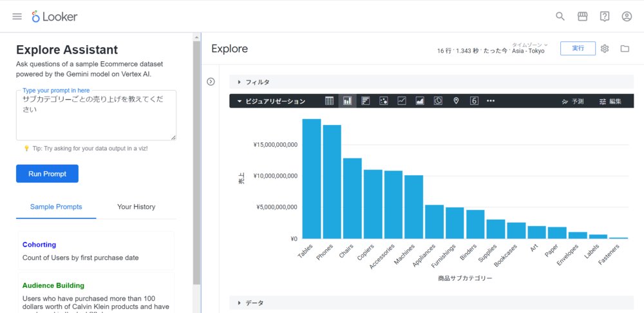The image size is (644, 313).
Task: Click the ¥10,000,000,000 axis label
Action: 275,176
